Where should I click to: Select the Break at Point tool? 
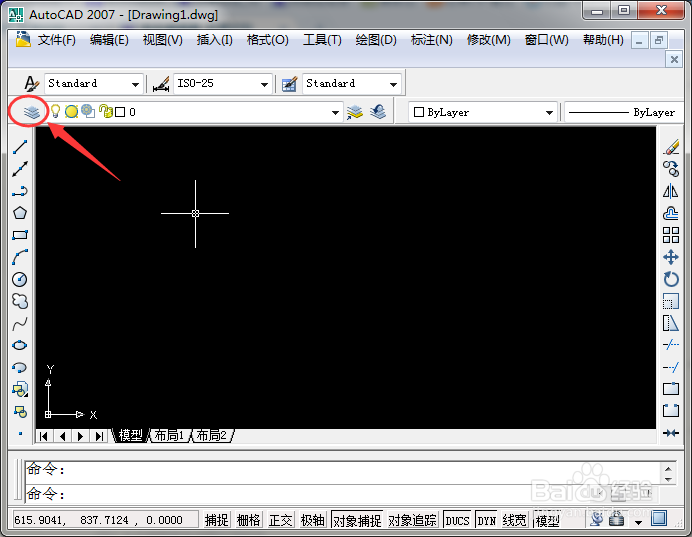(671, 389)
